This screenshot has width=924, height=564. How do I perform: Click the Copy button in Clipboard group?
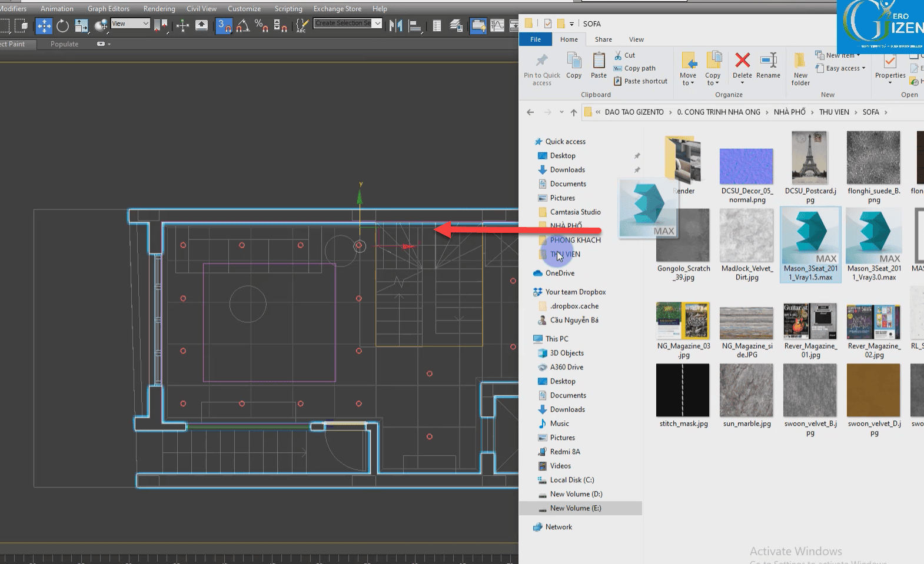(x=574, y=65)
